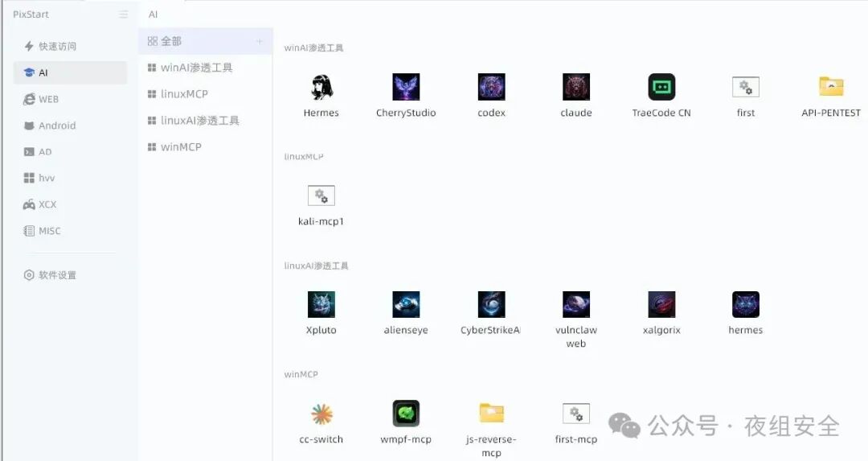Open the API-PENTEST folder icon

831,86
